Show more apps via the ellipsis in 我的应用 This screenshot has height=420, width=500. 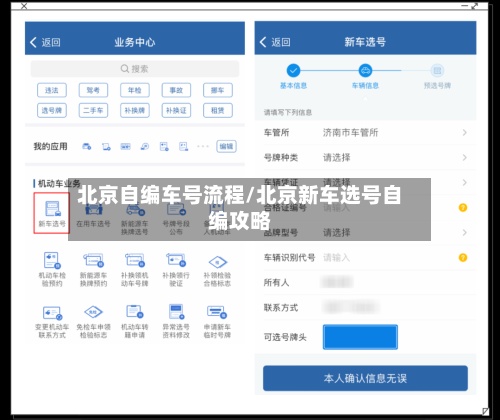pyautogui.click(x=203, y=146)
